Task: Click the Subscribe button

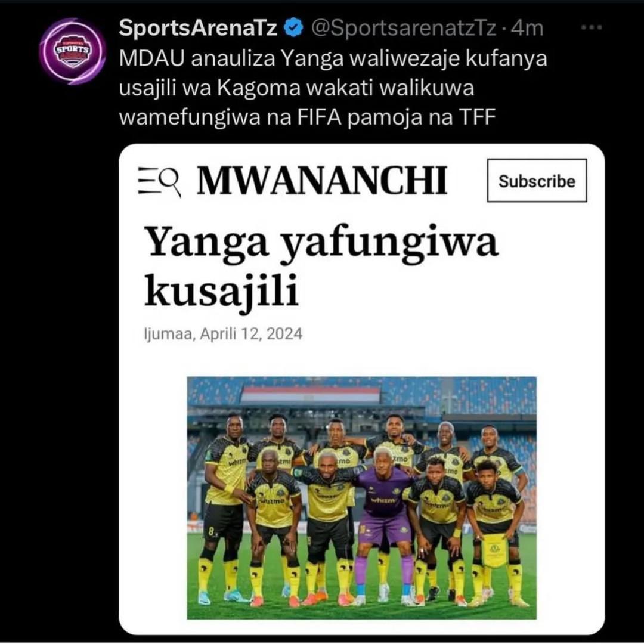Action: click(537, 181)
